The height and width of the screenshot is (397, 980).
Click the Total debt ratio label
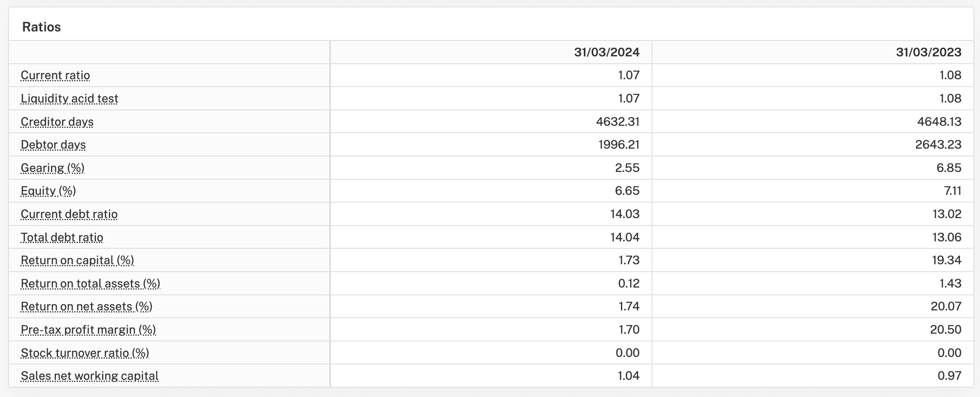click(x=62, y=237)
